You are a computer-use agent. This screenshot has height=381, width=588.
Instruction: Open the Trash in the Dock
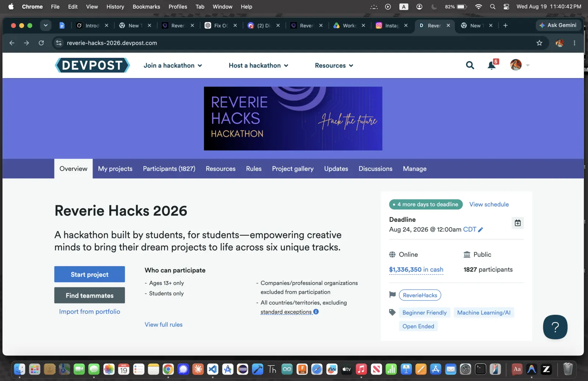(x=568, y=369)
